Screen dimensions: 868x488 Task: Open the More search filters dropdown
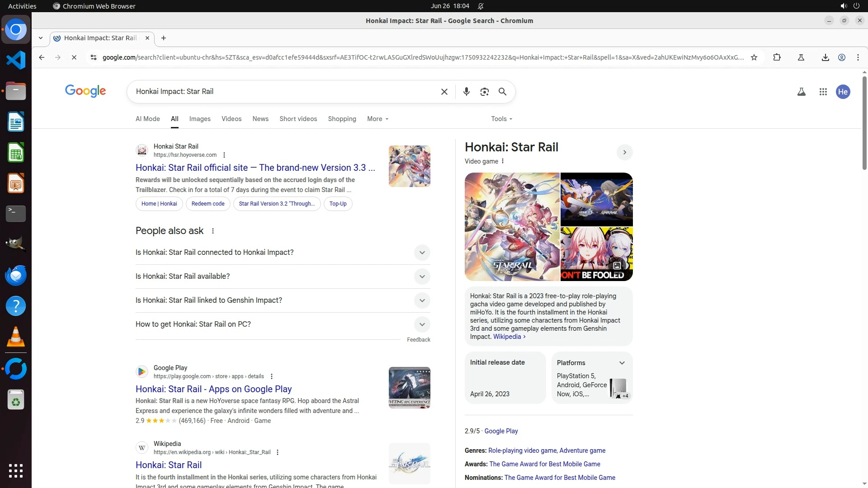[x=377, y=119]
